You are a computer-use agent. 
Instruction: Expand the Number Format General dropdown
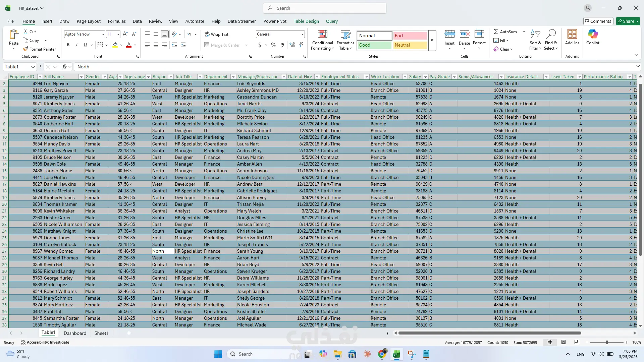(x=302, y=34)
